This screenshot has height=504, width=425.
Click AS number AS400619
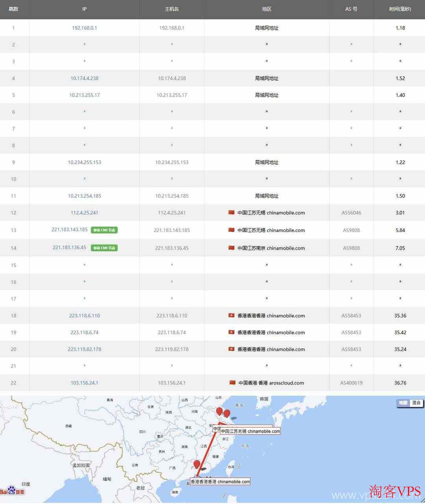pos(351,383)
